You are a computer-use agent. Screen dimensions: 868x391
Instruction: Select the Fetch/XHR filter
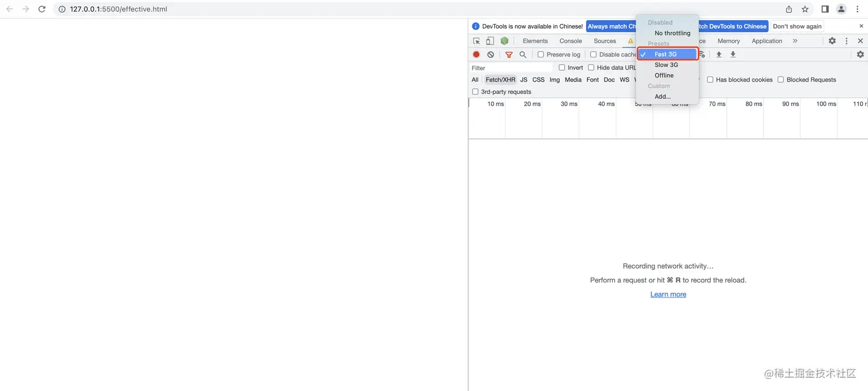[501, 80]
